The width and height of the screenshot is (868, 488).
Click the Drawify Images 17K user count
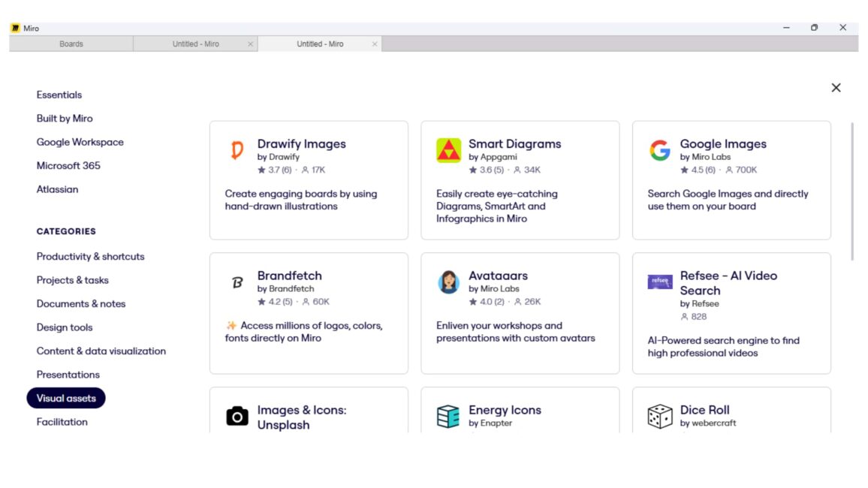point(313,170)
